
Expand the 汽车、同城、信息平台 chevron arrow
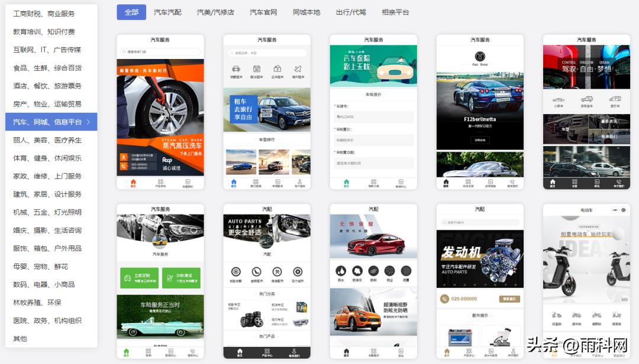point(88,122)
